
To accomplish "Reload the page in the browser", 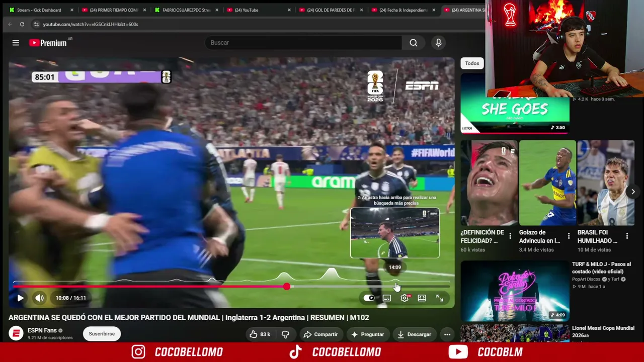I will point(22,24).
